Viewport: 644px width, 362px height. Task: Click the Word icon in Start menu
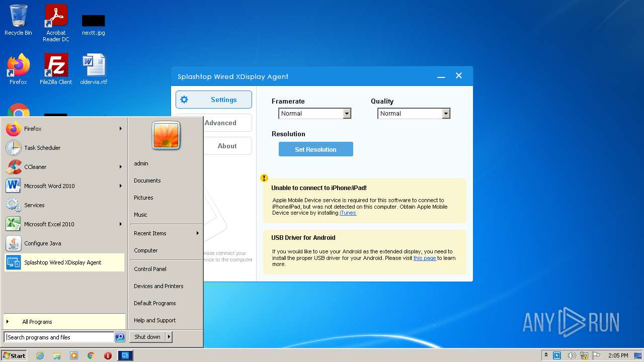[x=13, y=186]
